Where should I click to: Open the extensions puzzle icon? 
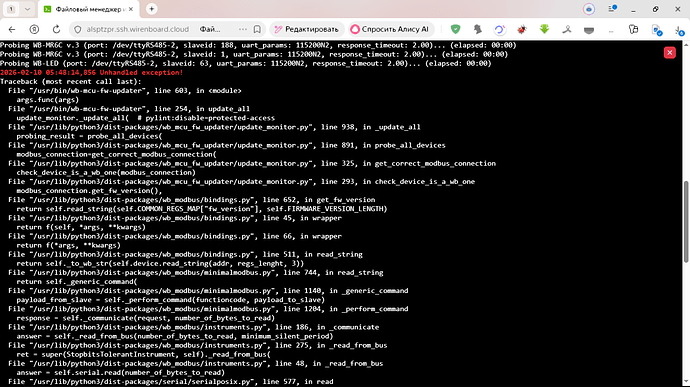634,29
